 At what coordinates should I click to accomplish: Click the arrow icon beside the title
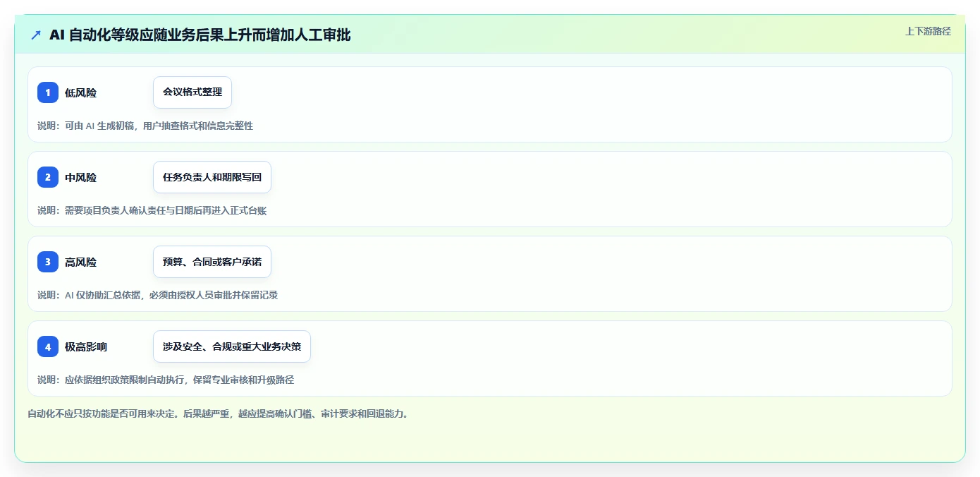pyautogui.click(x=36, y=35)
